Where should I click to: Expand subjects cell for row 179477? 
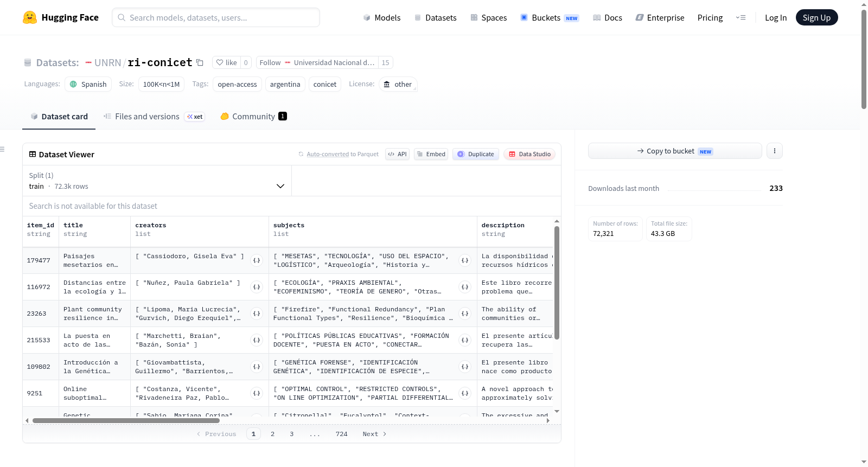click(x=465, y=260)
